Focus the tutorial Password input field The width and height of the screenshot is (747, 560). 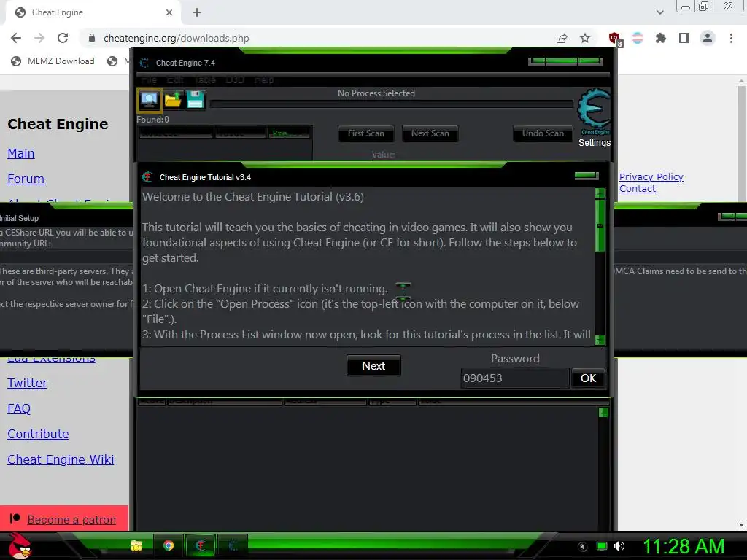(x=515, y=378)
